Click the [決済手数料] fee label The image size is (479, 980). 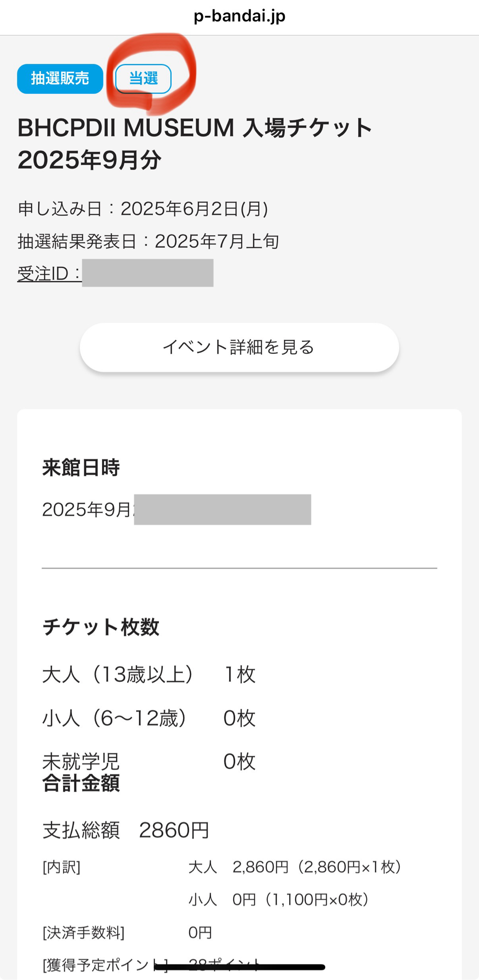83,933
